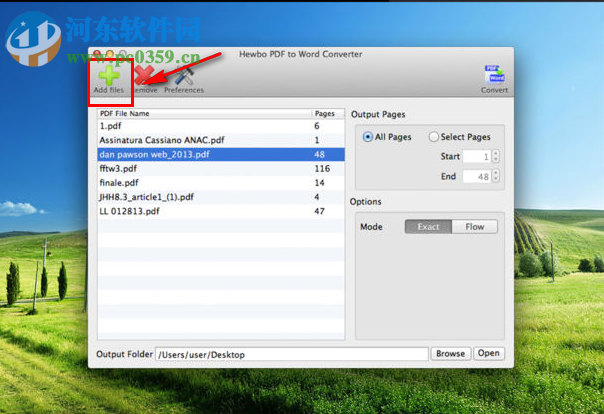Select finale.pdf in the list
Viewport: 604px width, 414px height.
(x=221, y=183)
